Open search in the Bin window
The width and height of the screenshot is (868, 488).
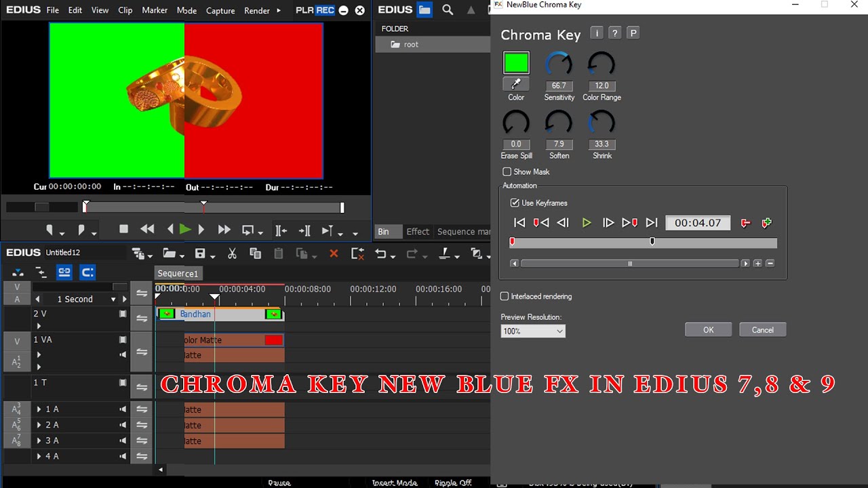coord(448,9)
